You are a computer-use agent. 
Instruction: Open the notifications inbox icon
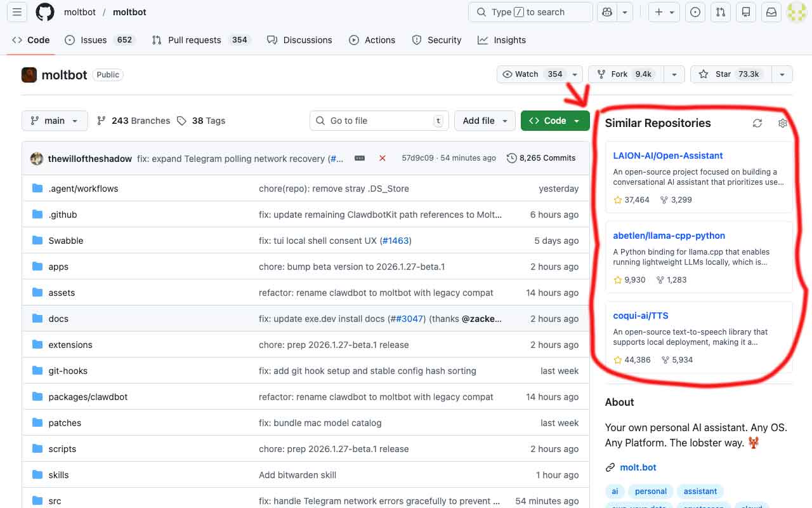point(771,12)
